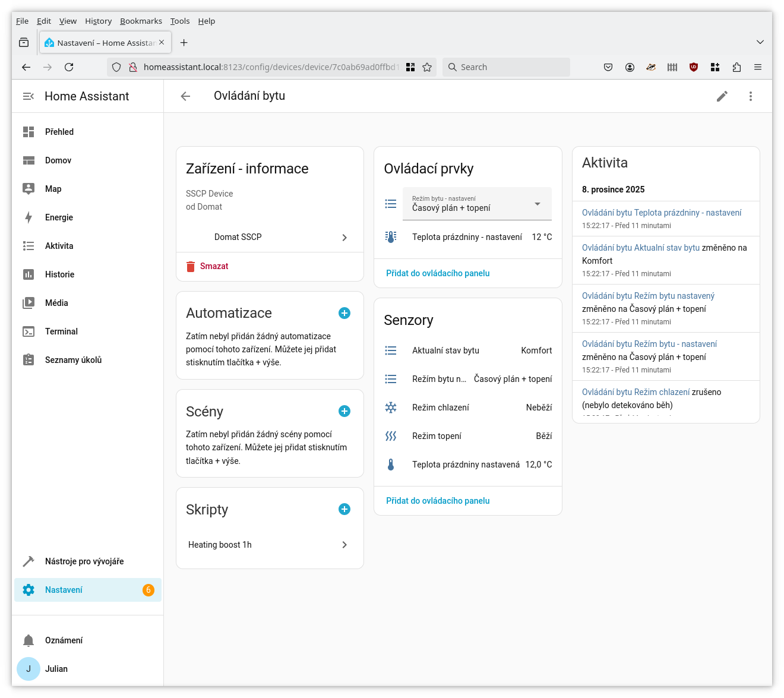Open the QR code icon in address bar
This screenshot has height=698, width=784.
pos(410,67)
